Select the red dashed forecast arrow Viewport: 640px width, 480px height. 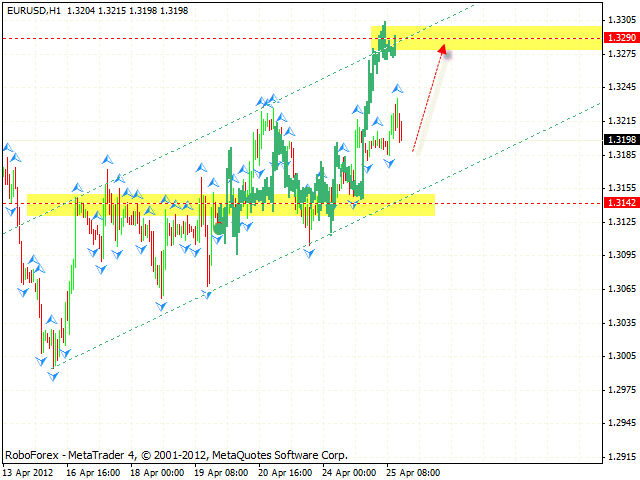[428, 100]
